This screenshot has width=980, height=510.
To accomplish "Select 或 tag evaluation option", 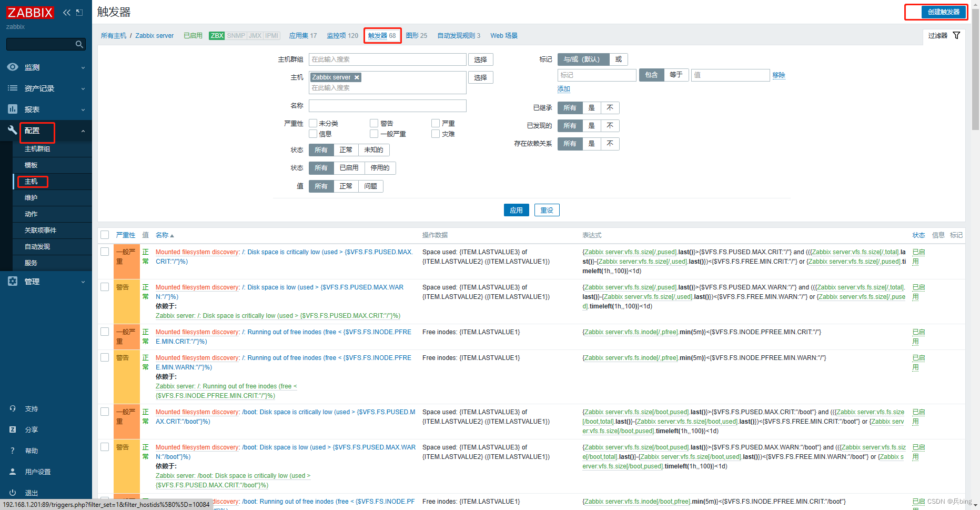I will (x=619, y=59).
